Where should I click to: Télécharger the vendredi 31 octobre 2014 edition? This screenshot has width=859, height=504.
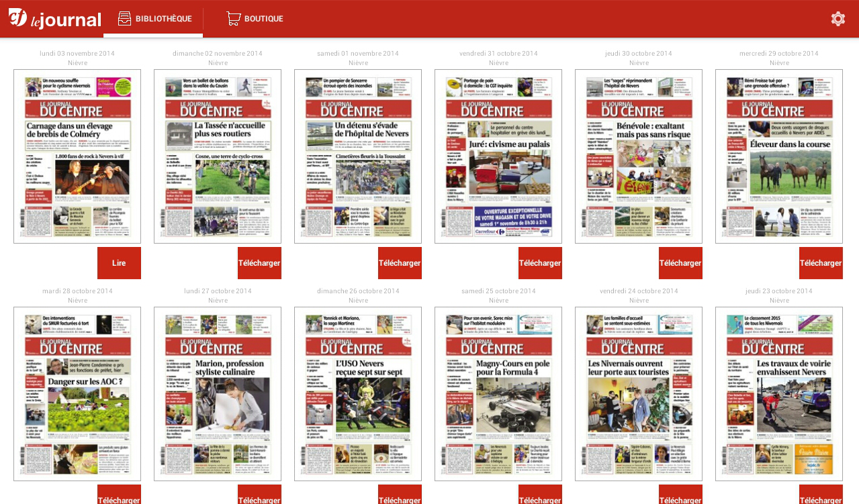(x=540, y=262)
